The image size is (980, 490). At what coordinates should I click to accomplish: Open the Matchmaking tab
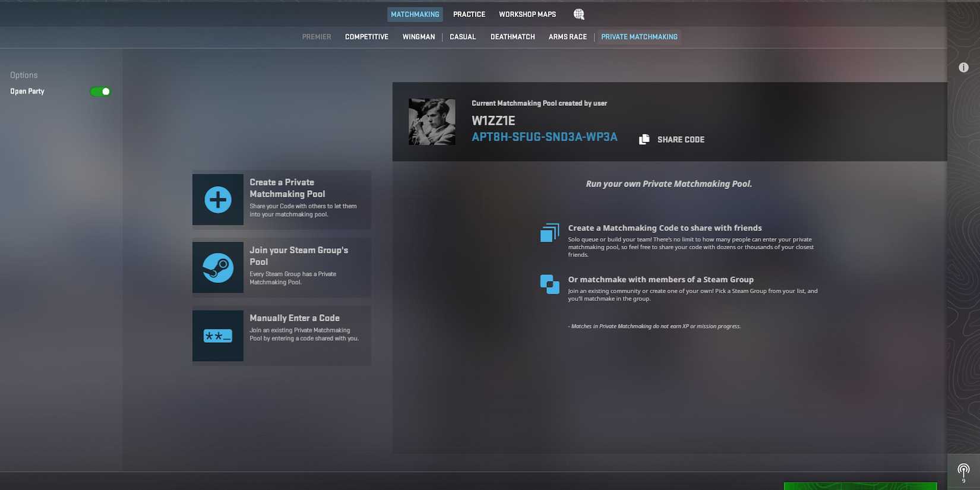click(415, 14)
